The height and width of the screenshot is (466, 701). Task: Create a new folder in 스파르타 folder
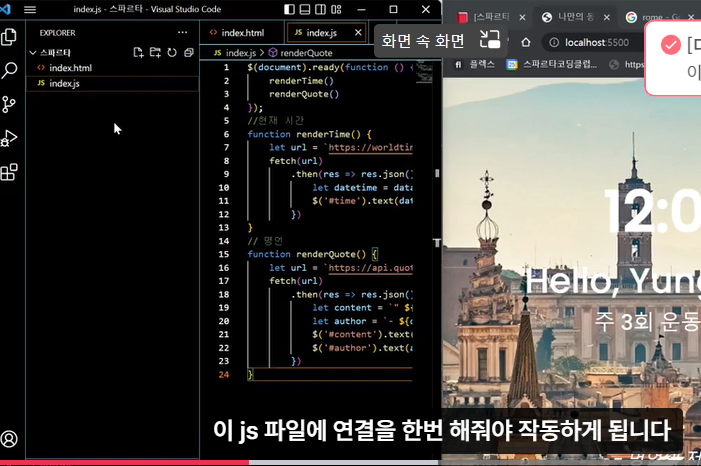(155, 53)
